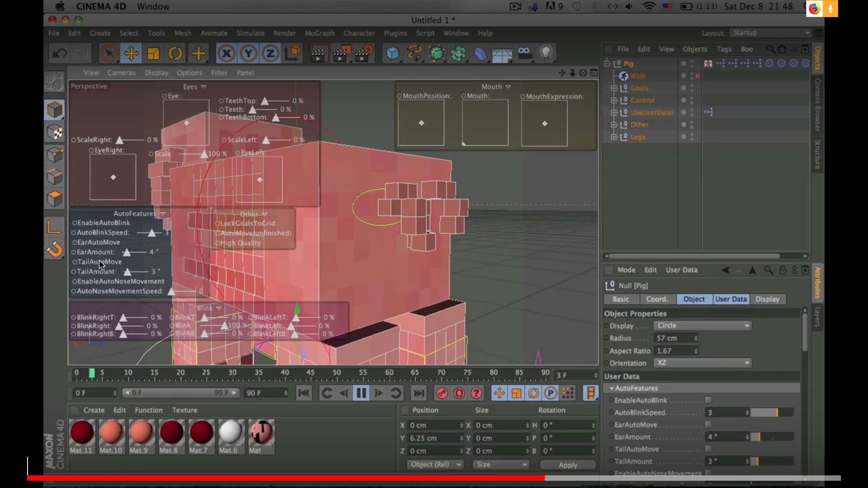Jump to end of timeline
This screenshot has height=488, width=868.
(419, 393)
